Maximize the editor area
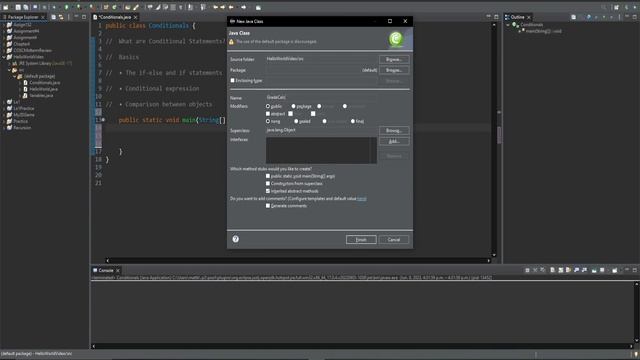This screenshot has width=640, height=360. coord(496,17)
